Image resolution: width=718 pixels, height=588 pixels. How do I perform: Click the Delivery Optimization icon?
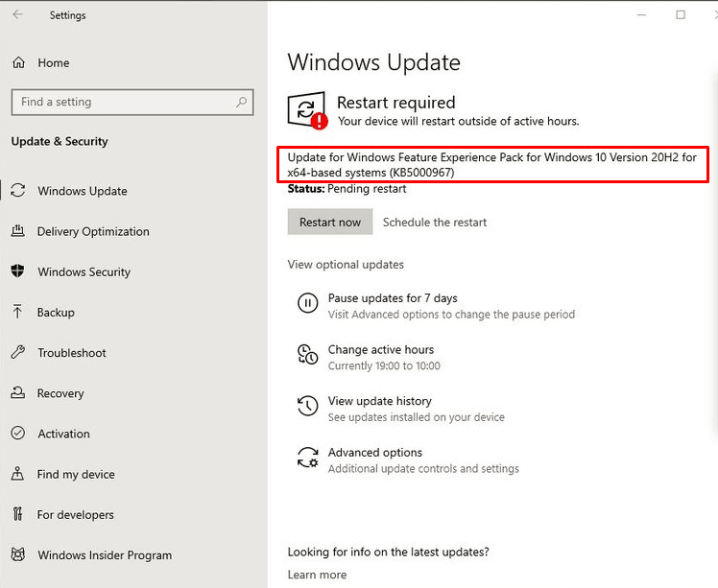tap(17, 231)
